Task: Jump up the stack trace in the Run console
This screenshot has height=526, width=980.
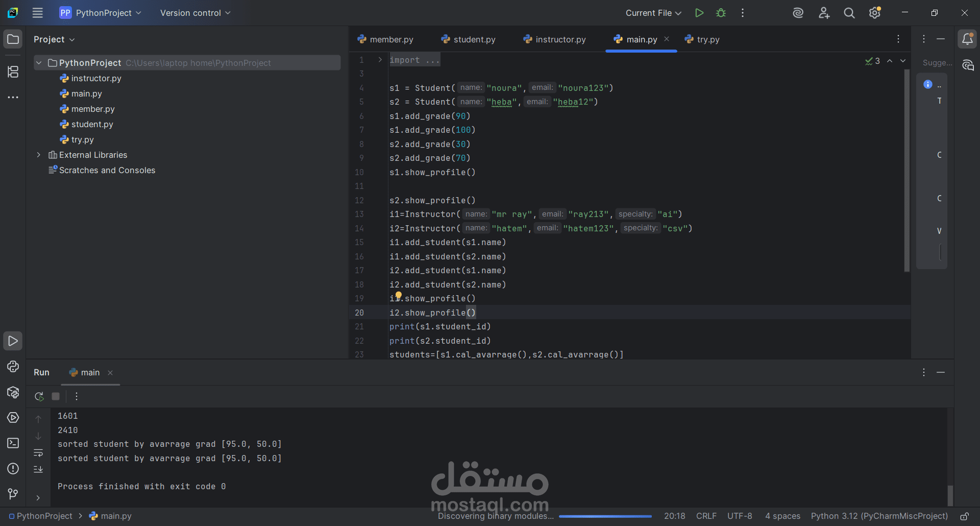Action: pyautogui.click(x=38, y=419)
